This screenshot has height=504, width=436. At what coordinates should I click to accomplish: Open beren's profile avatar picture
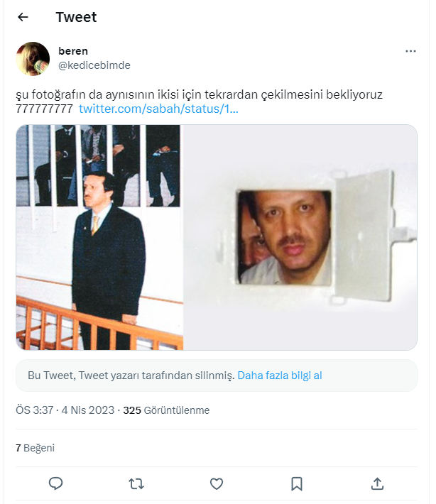point(33,59)
